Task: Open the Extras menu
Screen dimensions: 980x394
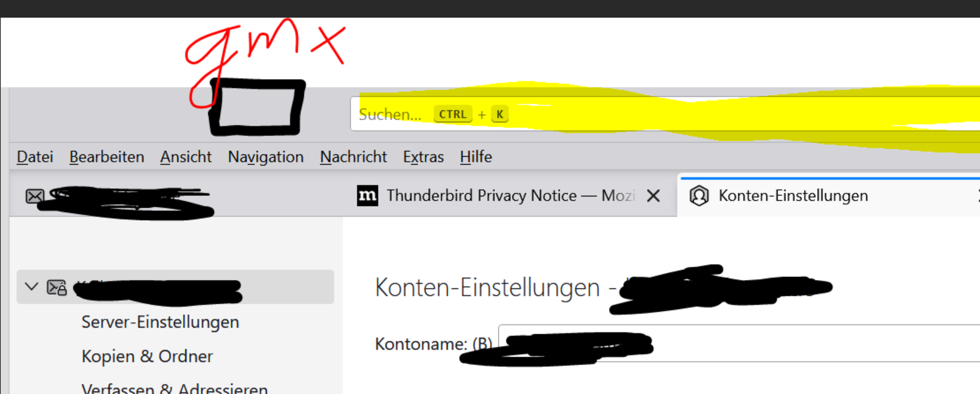Action: [x=423, y=157]
